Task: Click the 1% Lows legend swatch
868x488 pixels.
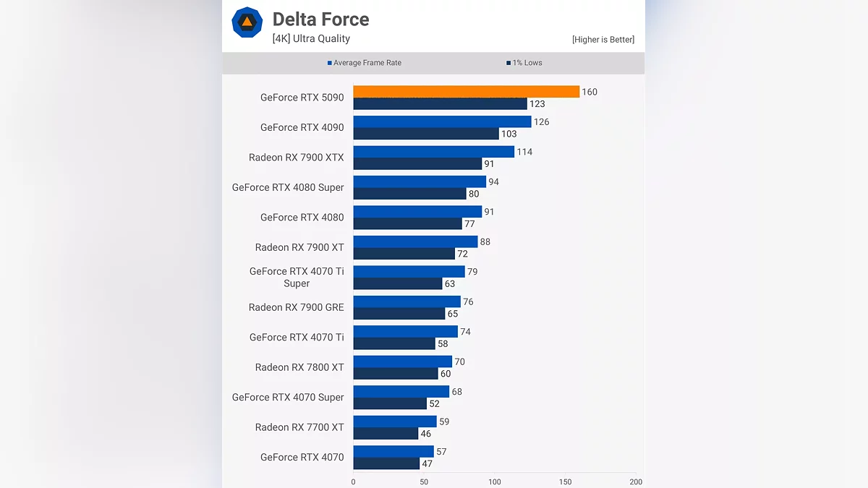Action: click(509, 63)
